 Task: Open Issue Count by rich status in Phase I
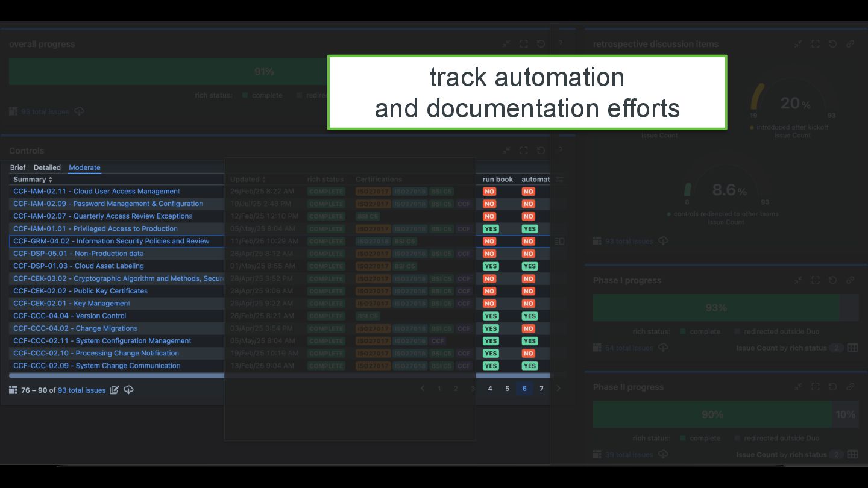(782, 348)
